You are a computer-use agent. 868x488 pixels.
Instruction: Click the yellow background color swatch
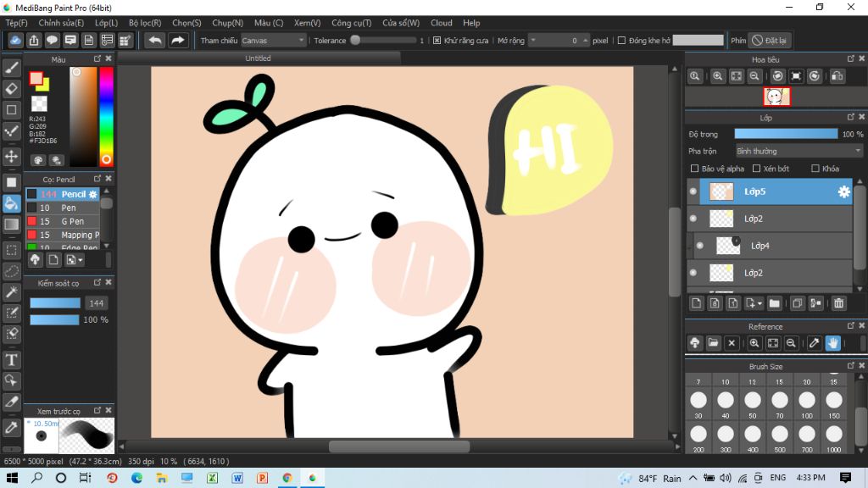click(44, 85)
